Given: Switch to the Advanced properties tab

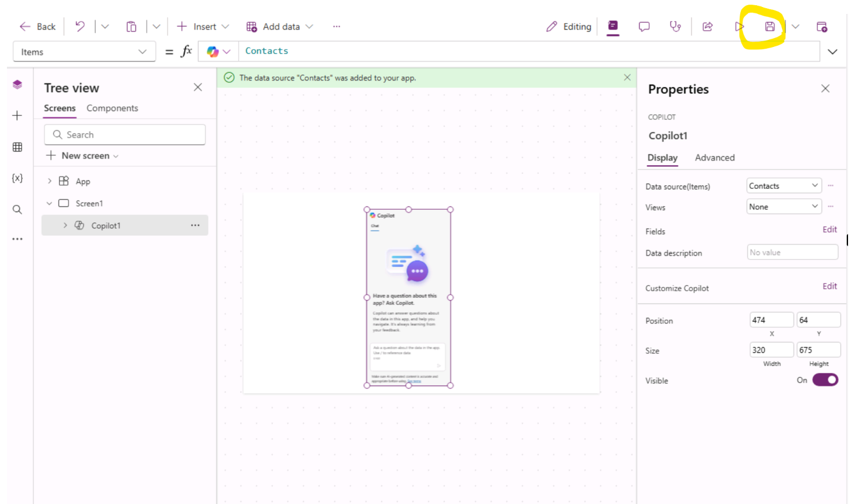Looking at the screenshot, I should click(714, 158).
